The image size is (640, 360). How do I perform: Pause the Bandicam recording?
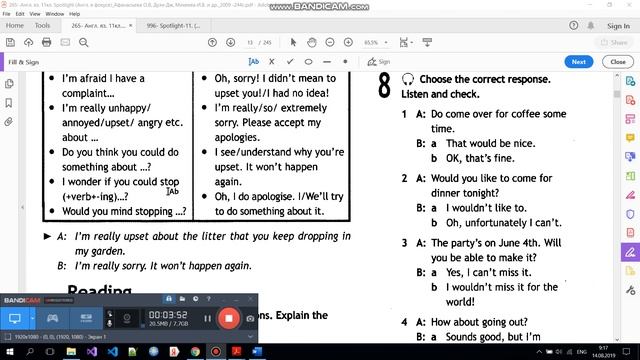tap(207, 318)
